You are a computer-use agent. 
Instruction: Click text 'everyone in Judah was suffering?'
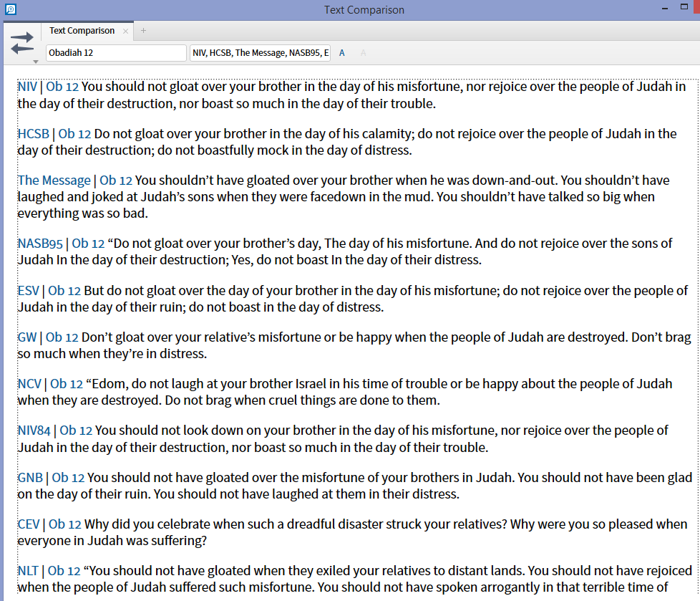[112, 541]
